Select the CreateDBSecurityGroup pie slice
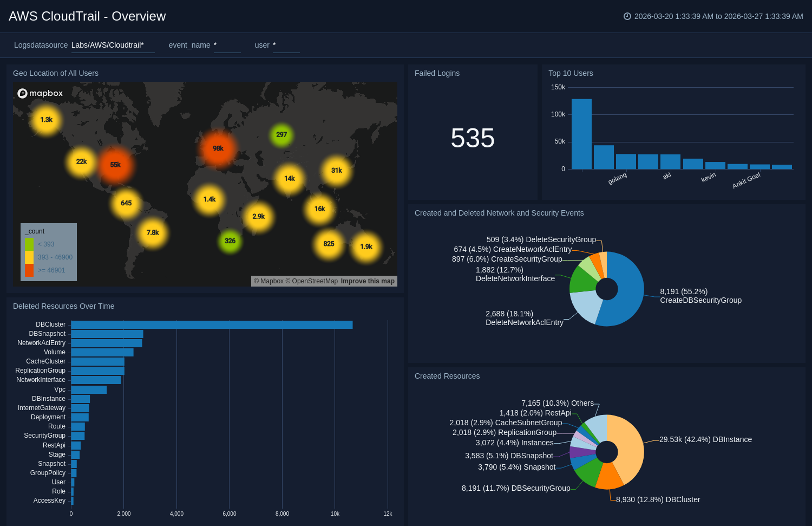Screen dimensions: 812x526 (628, 287)
